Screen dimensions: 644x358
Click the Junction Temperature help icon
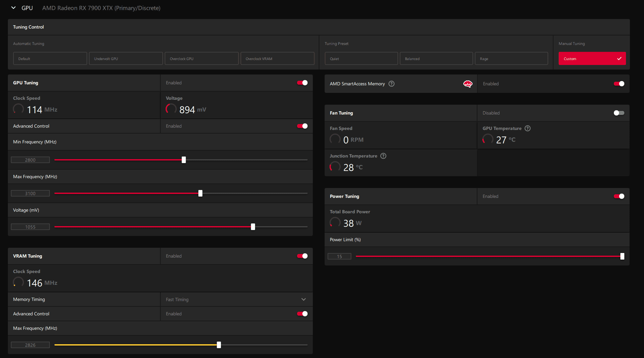pyautogui.click(x=383, y=156)
